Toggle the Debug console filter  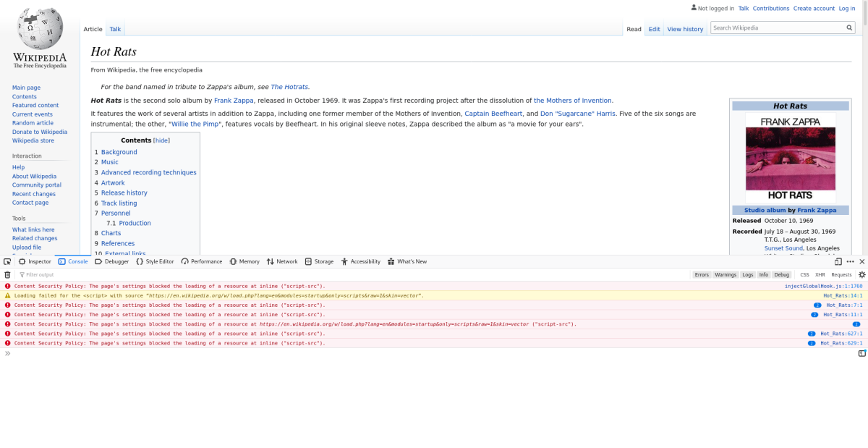pos(782,275)
